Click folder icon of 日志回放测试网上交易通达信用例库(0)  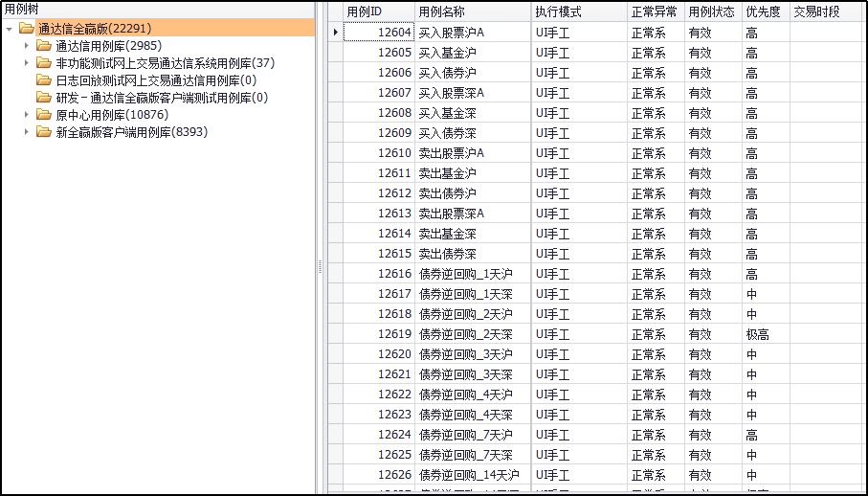tap(44, 80)
